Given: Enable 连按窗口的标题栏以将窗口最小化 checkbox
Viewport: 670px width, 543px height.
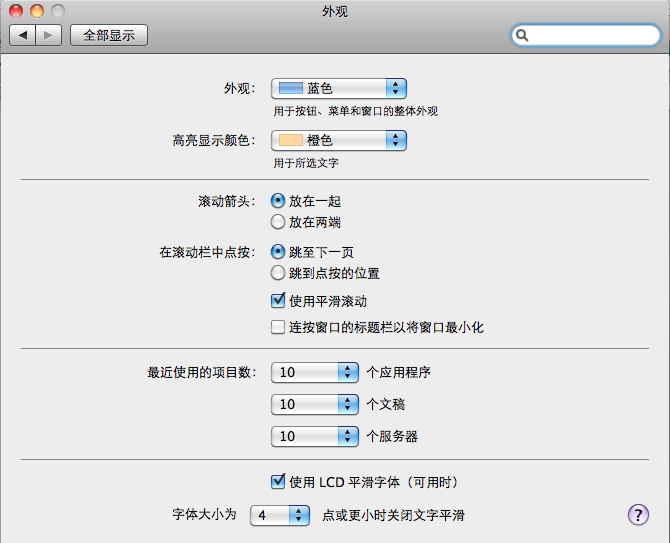Looking at the screenshot, I should [x=278, y=327].
